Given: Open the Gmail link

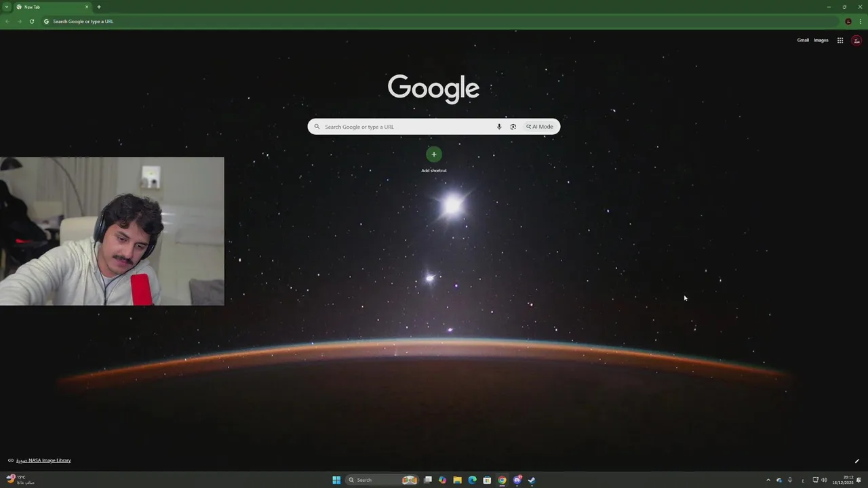Looking at the screenshot, I should click(x=803, y=40).
